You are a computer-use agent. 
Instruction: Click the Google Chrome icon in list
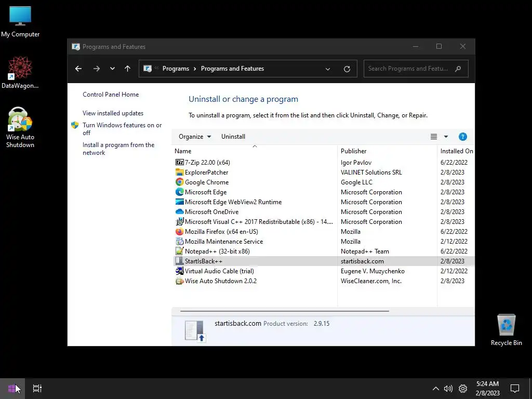(179, 182)
